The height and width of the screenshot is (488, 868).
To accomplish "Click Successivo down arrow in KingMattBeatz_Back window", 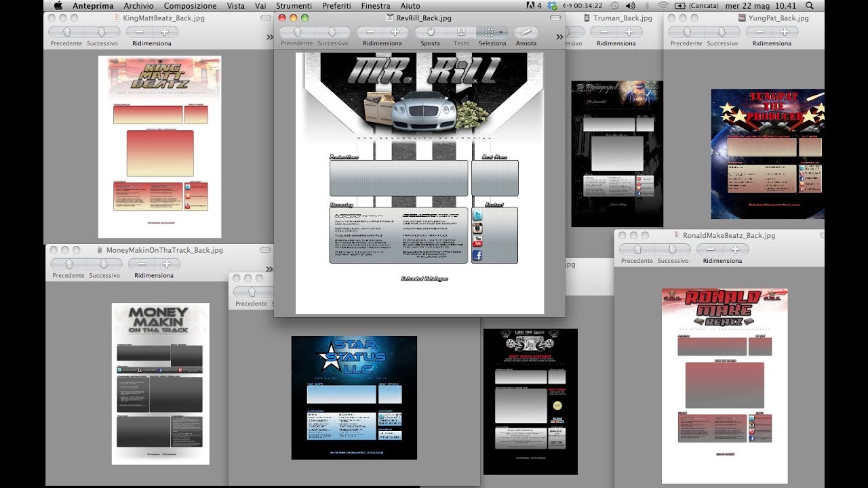I will coord(102,32).
